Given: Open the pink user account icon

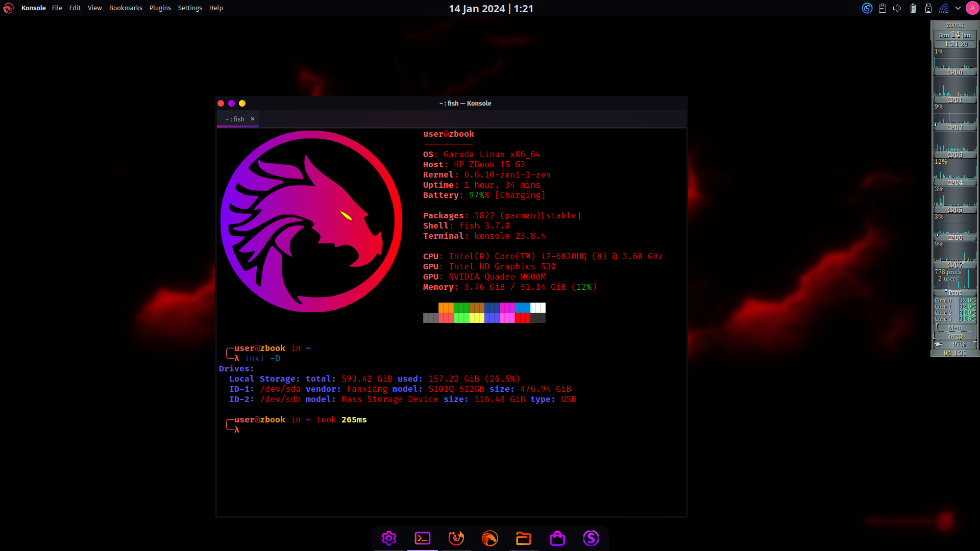Looking at the screenshot, I should (972, 8).
